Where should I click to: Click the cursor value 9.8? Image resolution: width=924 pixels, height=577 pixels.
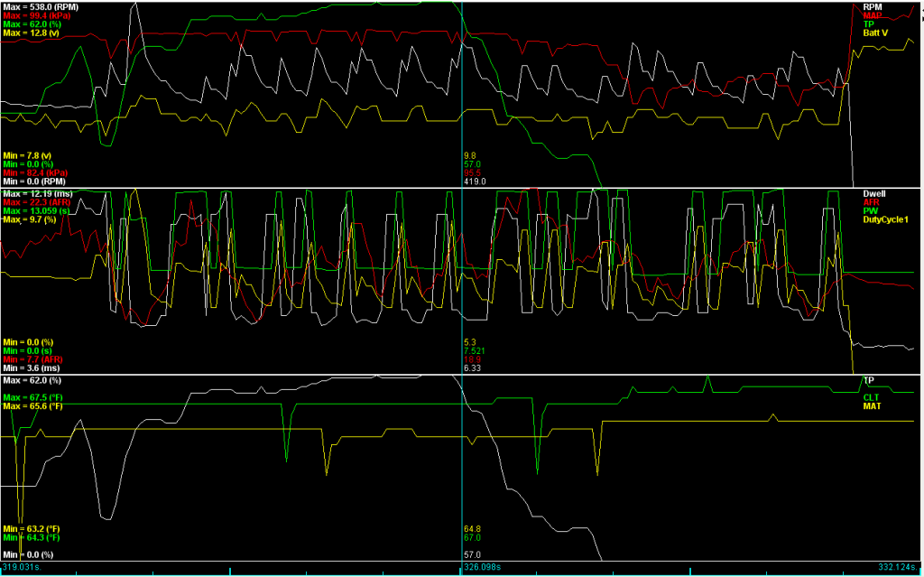pos(470,155)
